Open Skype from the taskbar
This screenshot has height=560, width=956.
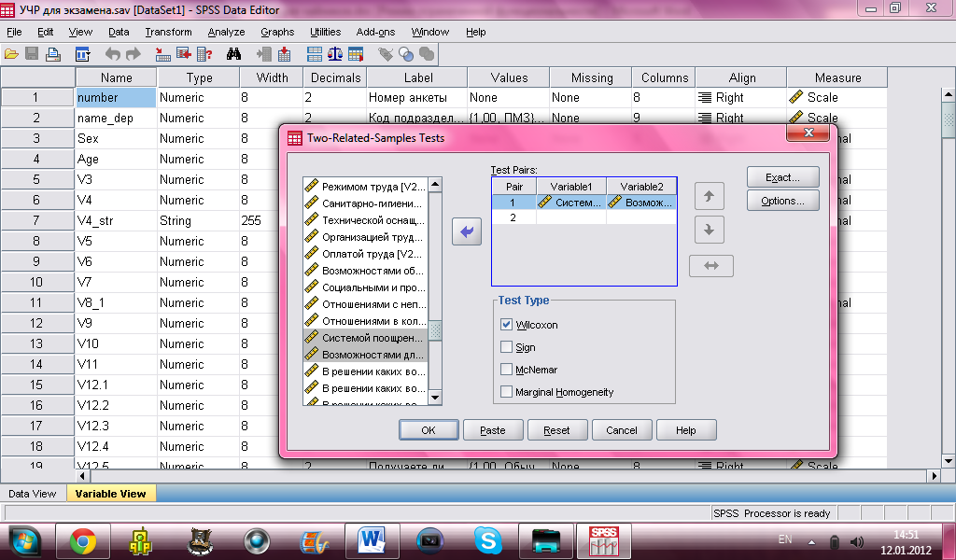tap(488, 540)
